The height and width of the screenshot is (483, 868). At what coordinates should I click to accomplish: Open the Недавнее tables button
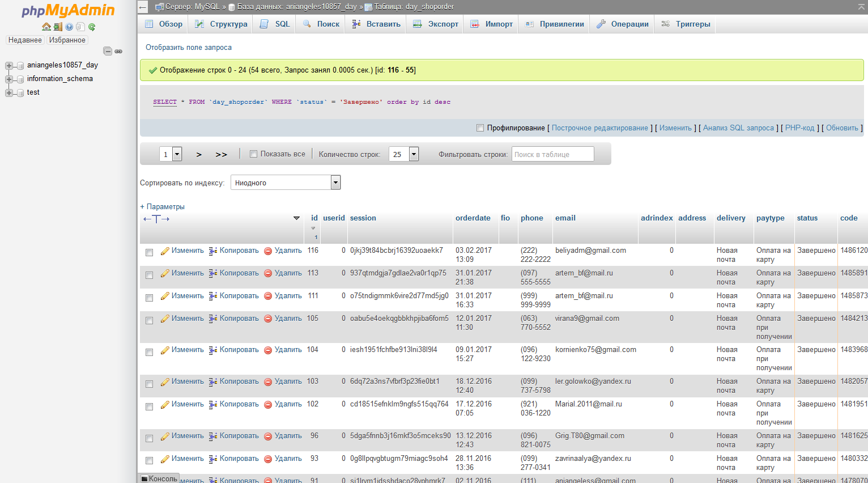click(25, 40)
